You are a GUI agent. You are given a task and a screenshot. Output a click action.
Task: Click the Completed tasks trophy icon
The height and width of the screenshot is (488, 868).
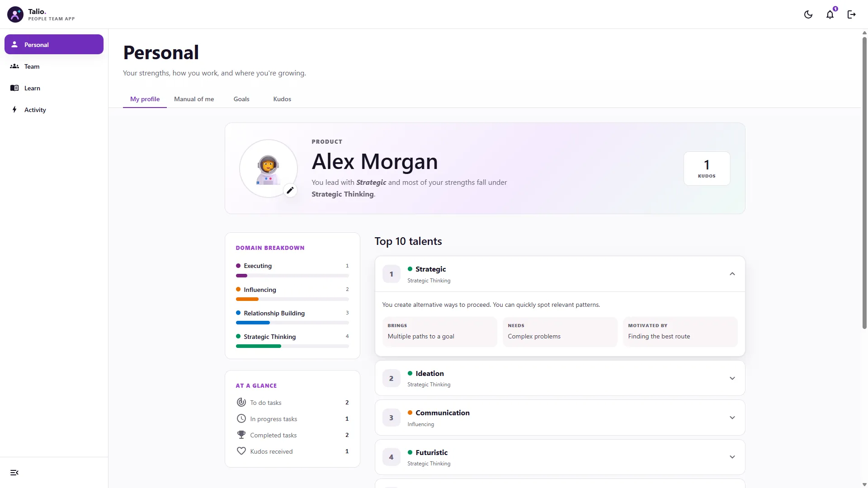(241, 435)
